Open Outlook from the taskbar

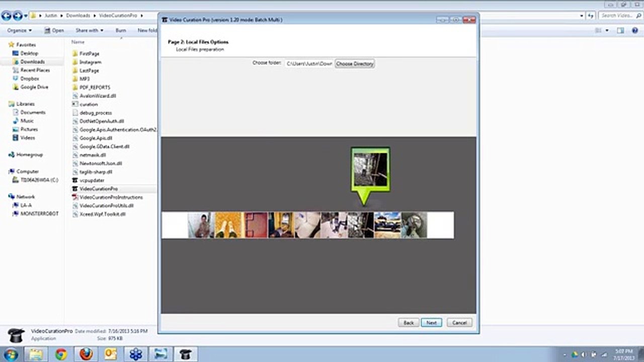point(111,354)
